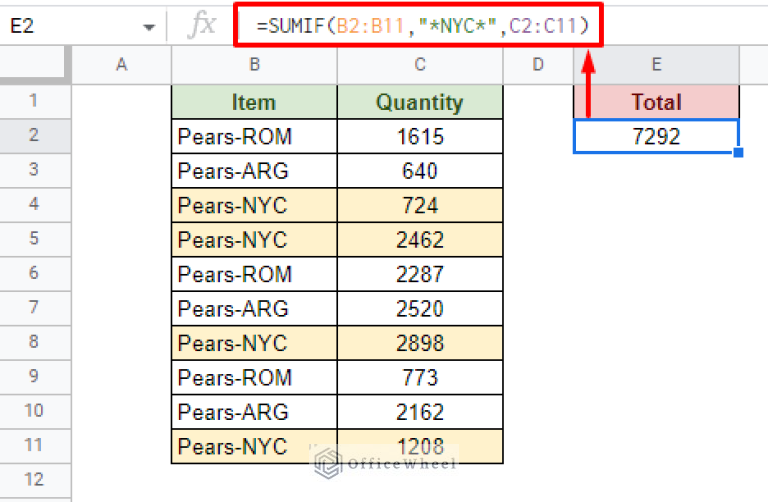Click the formula bar with SUMIF formula
Image resolution: width=768 pixels, height=502 pixels.
click(418, 27)
